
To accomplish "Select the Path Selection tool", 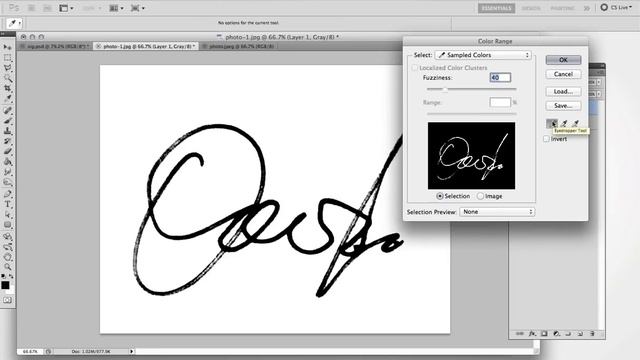I will [7, 214].
